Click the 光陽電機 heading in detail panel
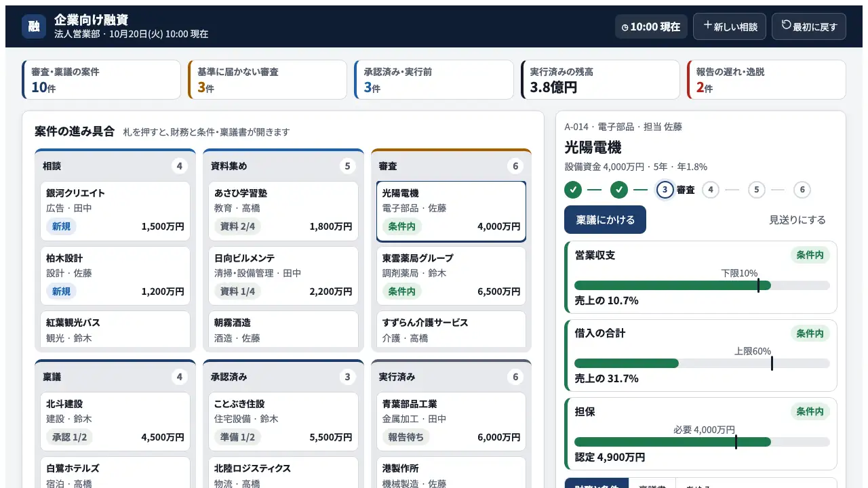 coord(593,147)
